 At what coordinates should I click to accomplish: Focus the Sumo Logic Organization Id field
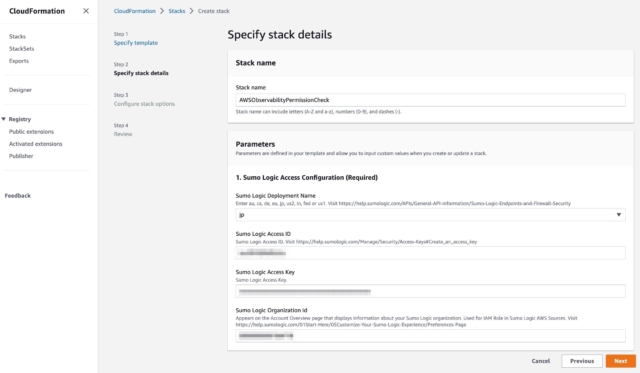click(x=430, y=335)
